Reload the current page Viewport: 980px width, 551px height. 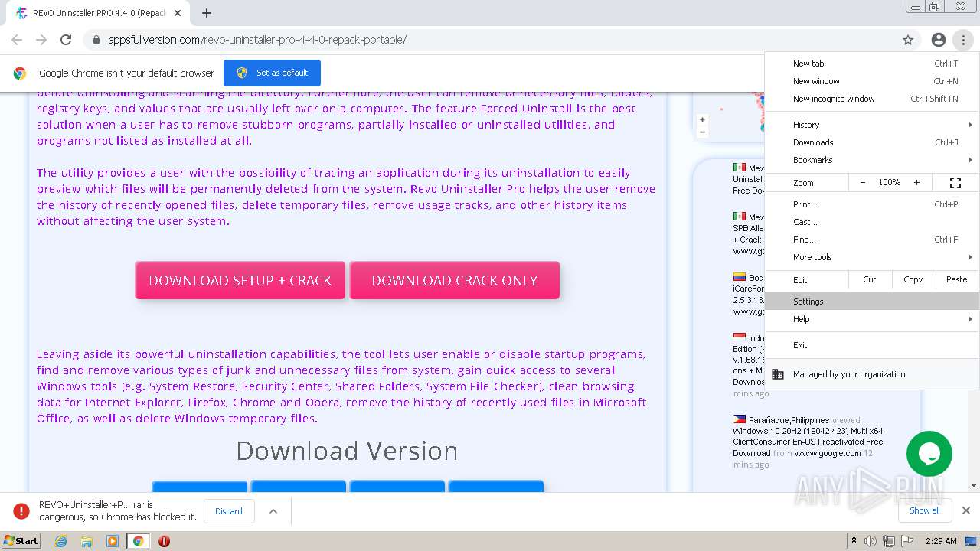click(66, 40)
